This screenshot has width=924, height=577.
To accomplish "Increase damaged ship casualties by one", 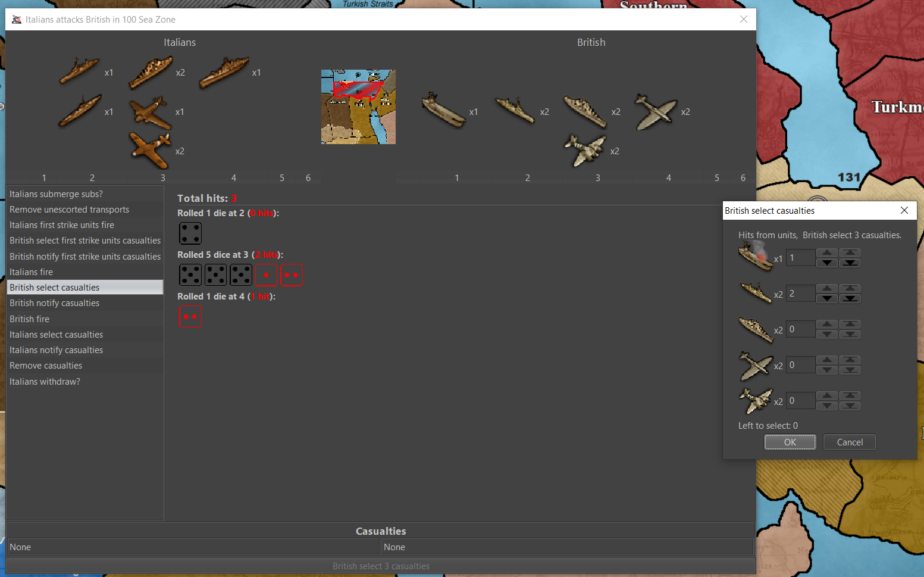I will coord(827,253).
